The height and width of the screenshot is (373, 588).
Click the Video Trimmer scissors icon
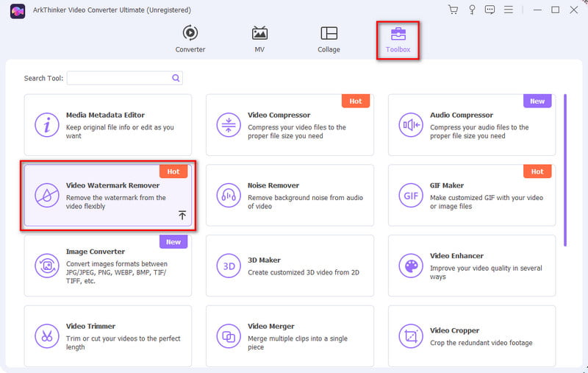coord(47,336)
